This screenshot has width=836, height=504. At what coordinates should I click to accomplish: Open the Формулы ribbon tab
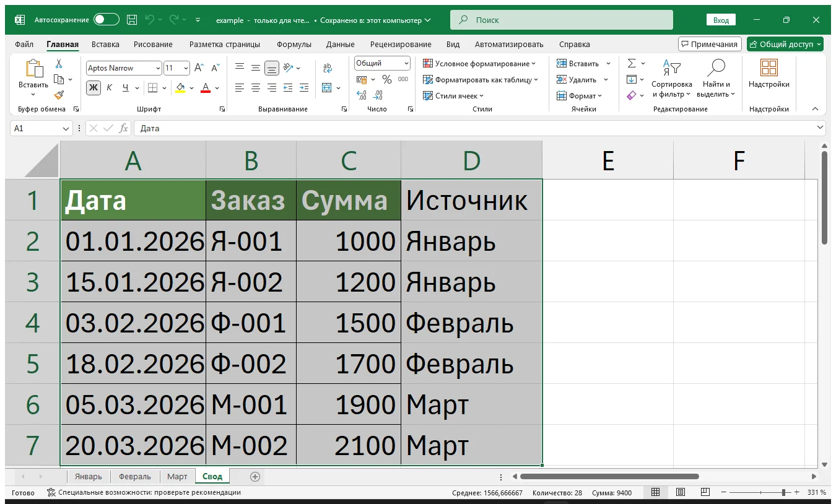pos(294,44)
